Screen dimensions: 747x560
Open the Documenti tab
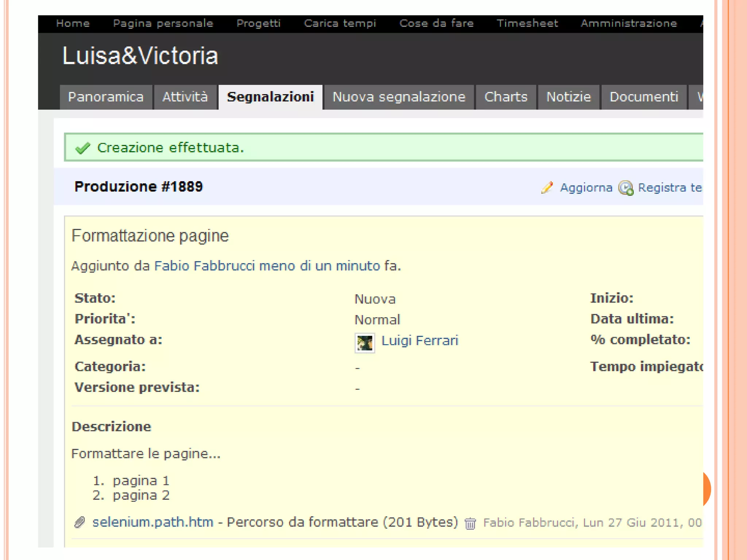point(644,97)
